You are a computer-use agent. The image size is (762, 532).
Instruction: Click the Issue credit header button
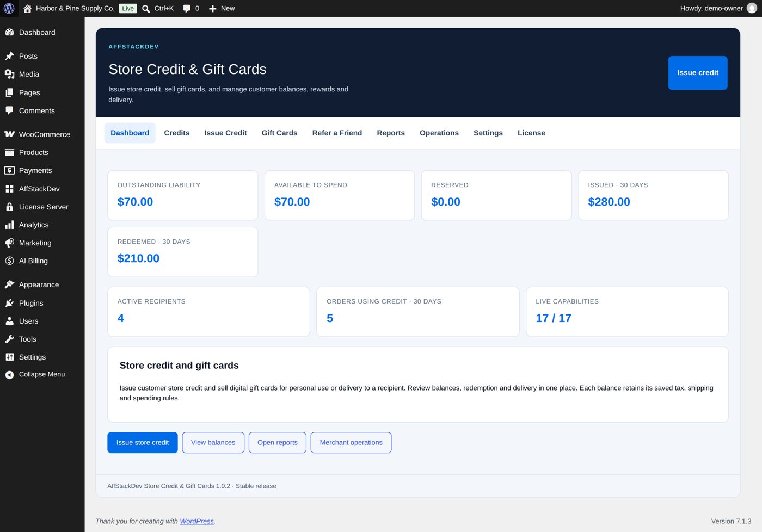tap(698, 73)
